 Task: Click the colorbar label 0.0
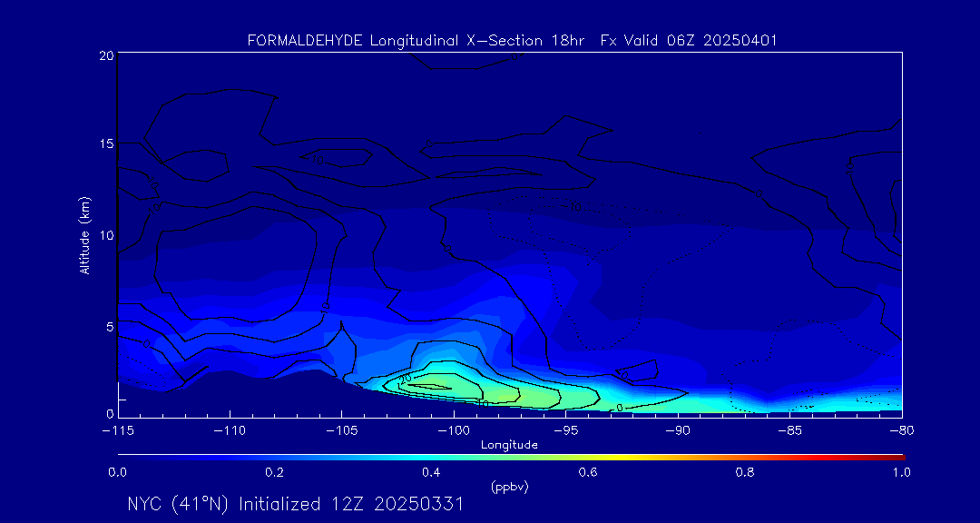coord(117,472)
